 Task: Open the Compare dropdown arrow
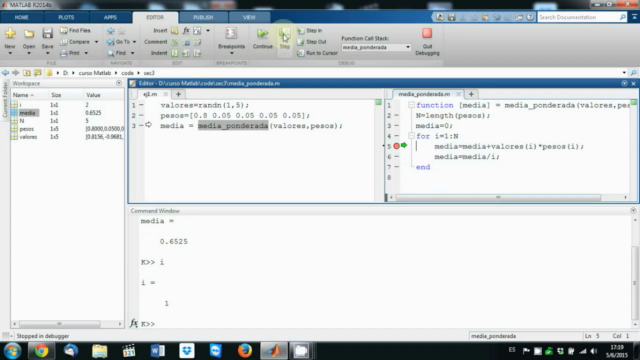tap(96, 42)
